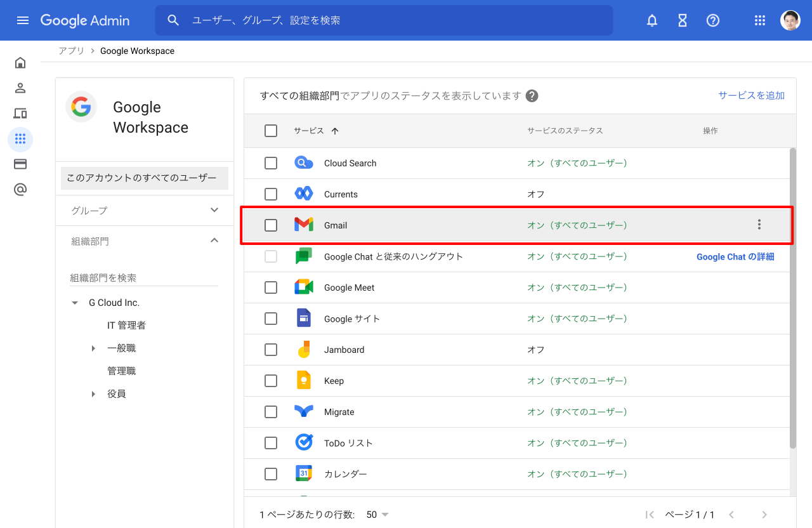
Task: Toggle select-all services checkbox
Action: [271, 131]
